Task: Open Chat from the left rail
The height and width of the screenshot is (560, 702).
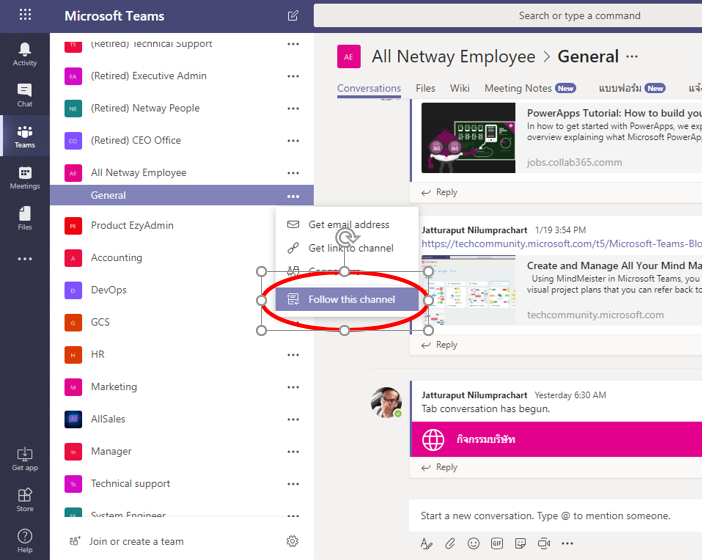Action: pos(25,95)
